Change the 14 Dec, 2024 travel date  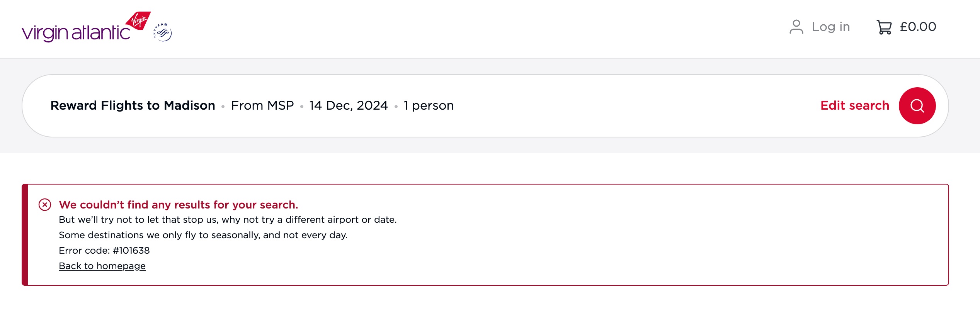[348, 105]
